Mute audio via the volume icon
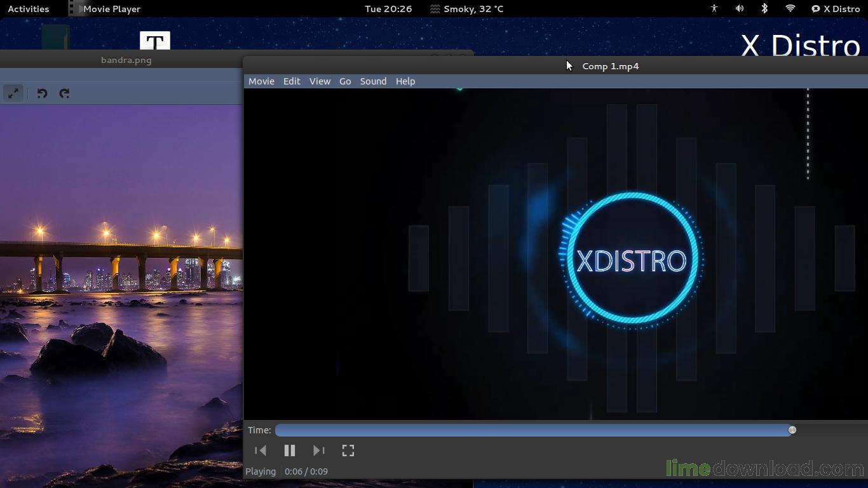The height and width of the screenshot is (488, 868). coord(739,9)
